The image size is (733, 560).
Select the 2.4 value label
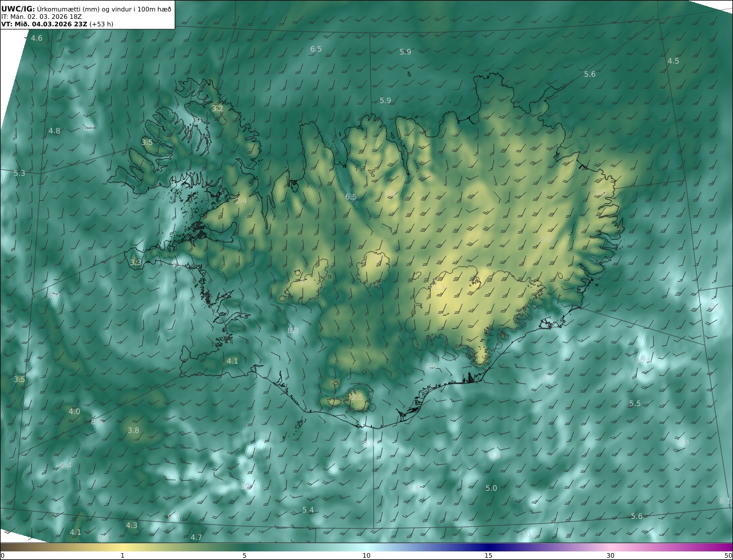(x=241, y=201)
